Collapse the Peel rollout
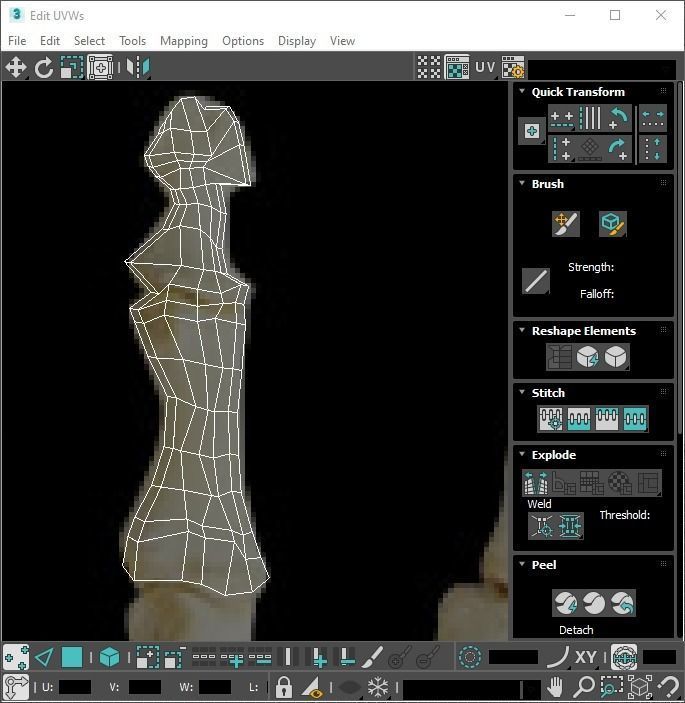The width and height of the screenshot is (685, 703). pyautogui.click(x=522, y=564)
